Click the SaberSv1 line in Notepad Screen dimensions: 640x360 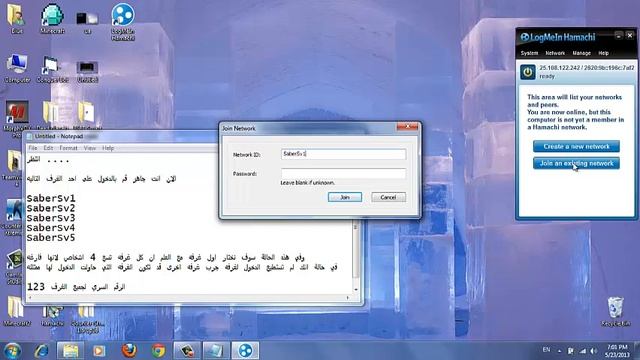tap(51, 198)
